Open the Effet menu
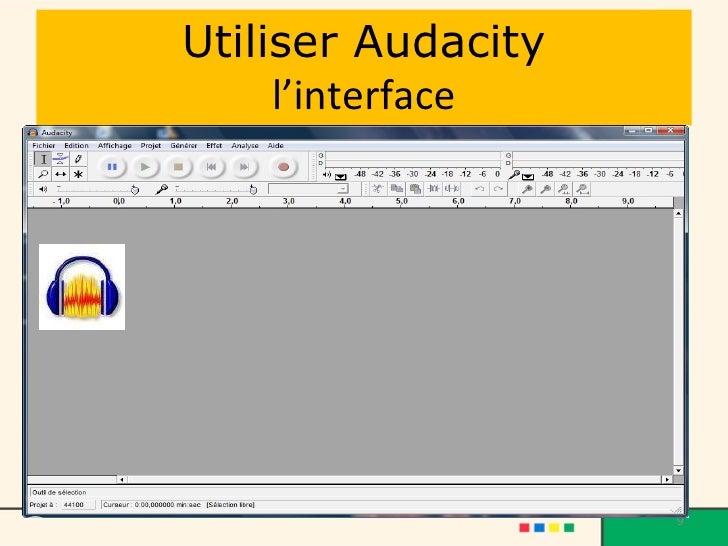This screenshot has height=546, width=728. point(214,145)
